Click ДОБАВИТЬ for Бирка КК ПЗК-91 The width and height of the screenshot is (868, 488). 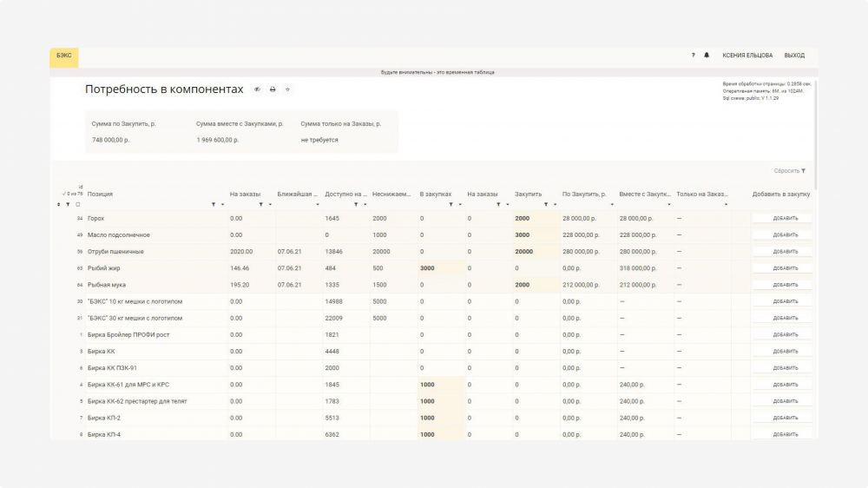782,368
